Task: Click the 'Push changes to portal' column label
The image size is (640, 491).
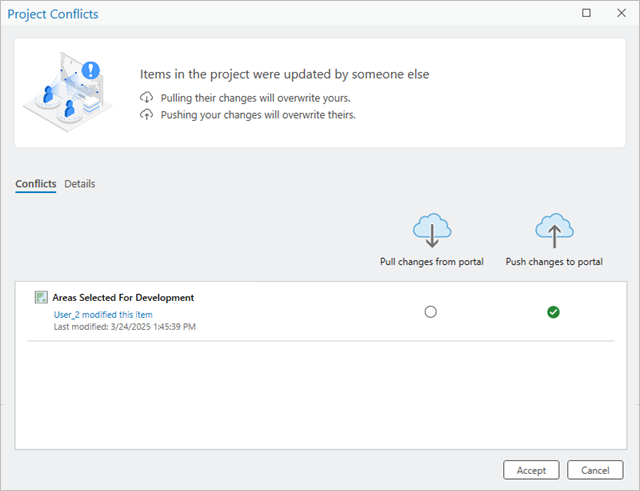Action: click(x=554, y=262)
